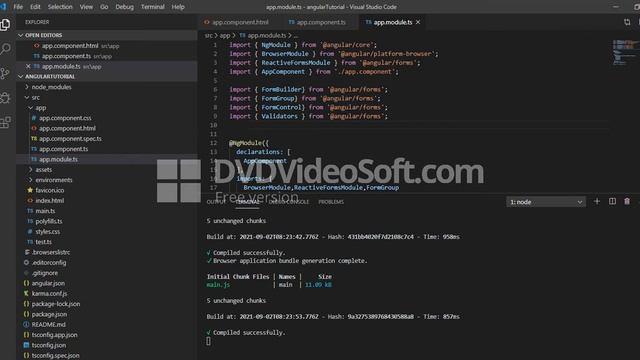Switch to the Debug Console panel tab
The width and height of the screenshot is (640, 360).
point(289,202)
